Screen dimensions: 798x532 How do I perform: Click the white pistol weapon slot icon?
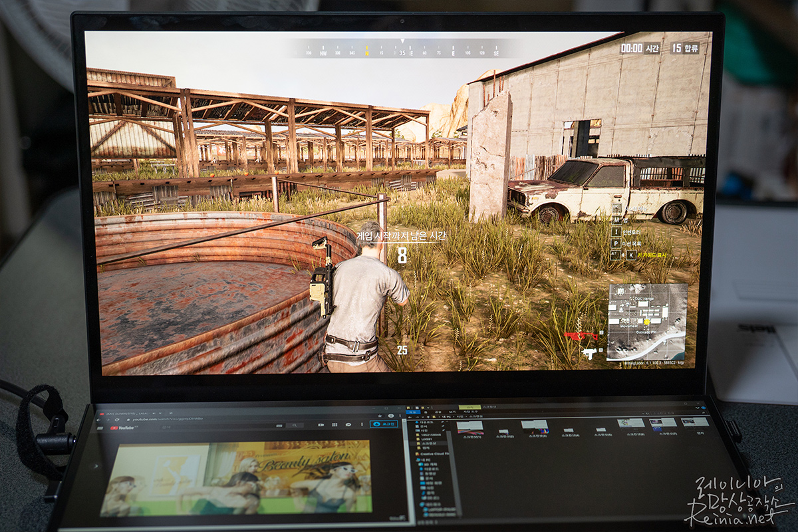pos(589,353)
